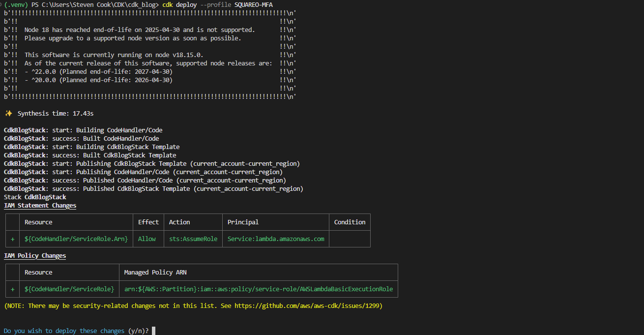Click the line 'Node 18 has reached end-of-life'
Screen dimensions: 644x335
[140, 30]
